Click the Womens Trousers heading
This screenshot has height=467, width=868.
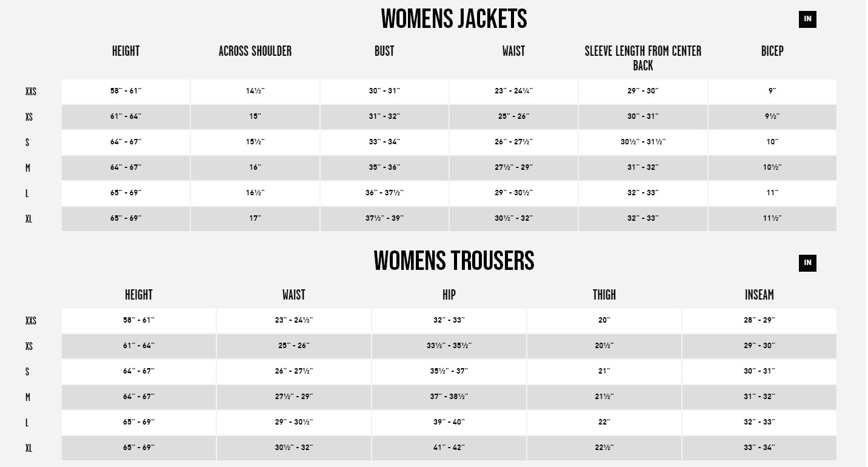click(454, 261)
